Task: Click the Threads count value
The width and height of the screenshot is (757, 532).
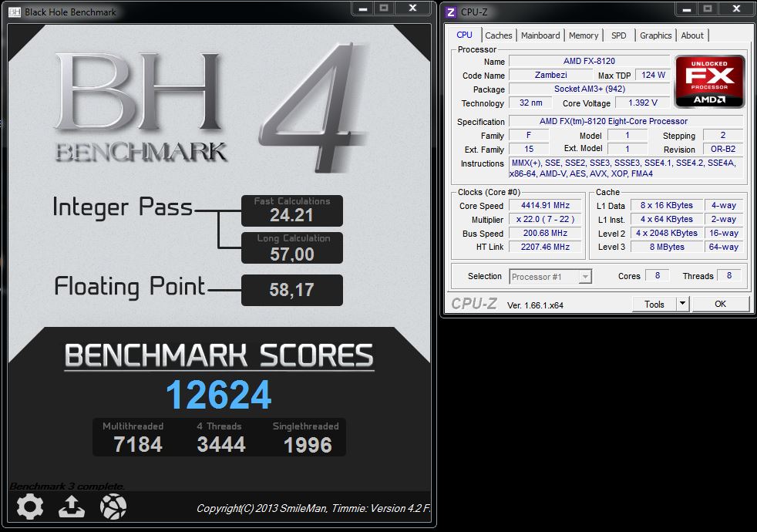Action: point(729,276)
